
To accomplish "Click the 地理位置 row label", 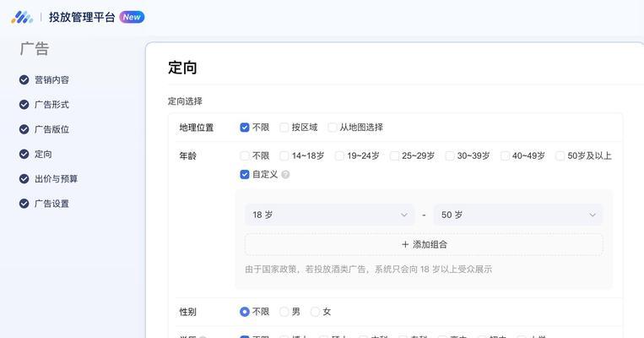I will pos(197,128).
